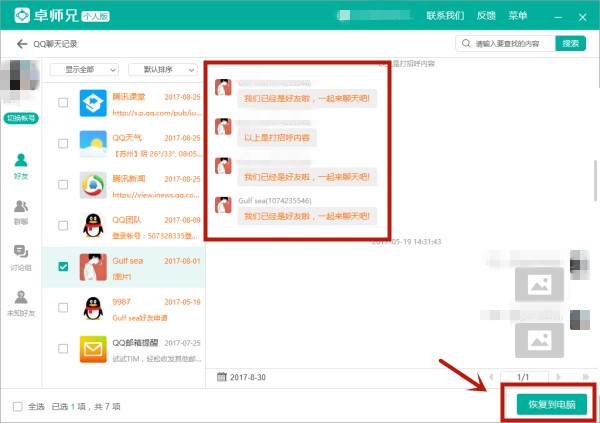The width and height of the screenshot is (600, 423).
Task: Click the blurred account avatar at top left
Action: 20,75
